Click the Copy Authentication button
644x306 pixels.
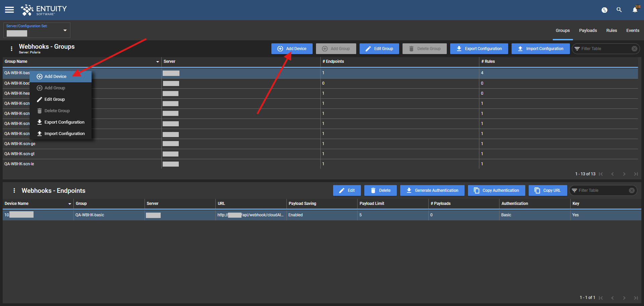pos(496,190)
